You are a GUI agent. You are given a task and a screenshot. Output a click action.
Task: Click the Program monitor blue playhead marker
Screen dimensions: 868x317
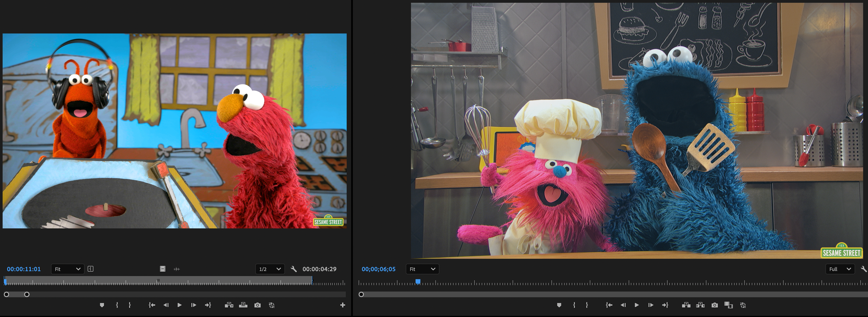coord(418,281)
